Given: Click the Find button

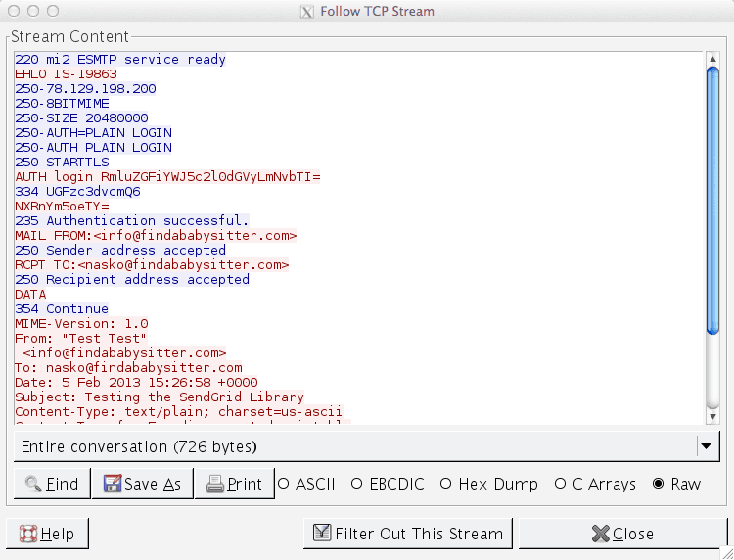Looking at the screenshot, I should 52,484.
